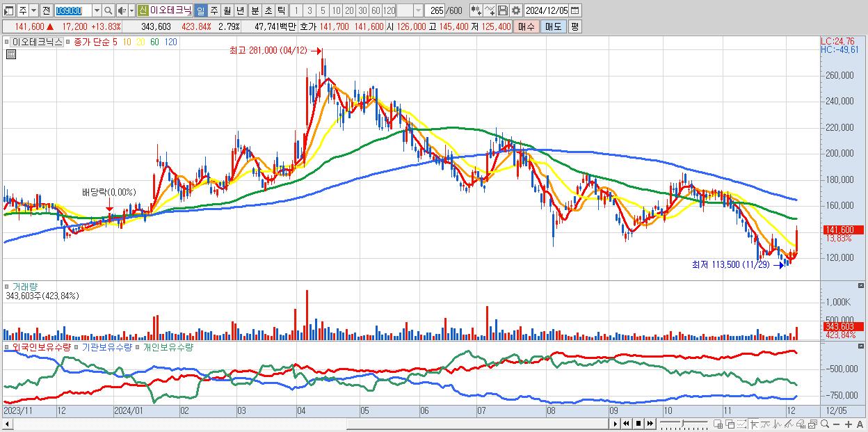Click the 20-day moving average label
Screen dimensions: 868x432
tap(140, 42)
